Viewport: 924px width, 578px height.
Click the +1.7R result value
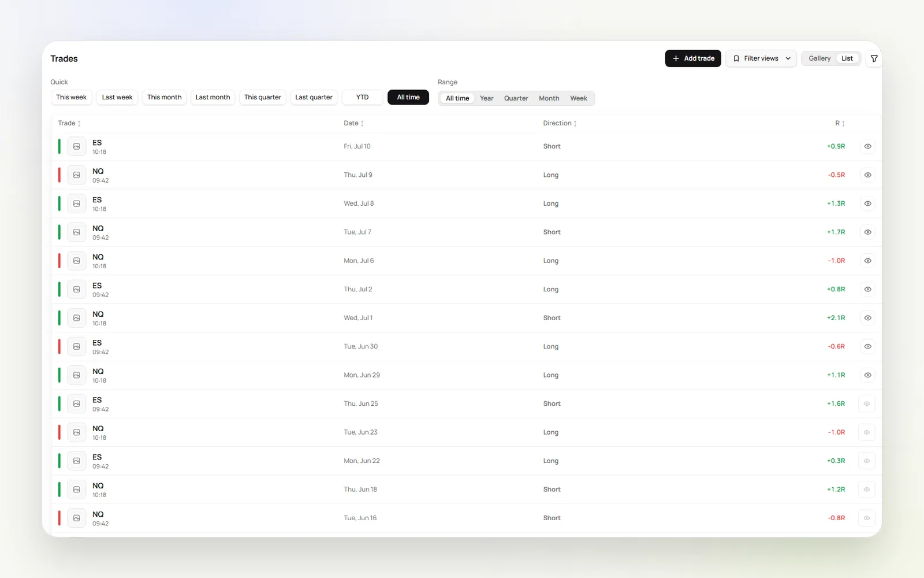click(836, 232)
